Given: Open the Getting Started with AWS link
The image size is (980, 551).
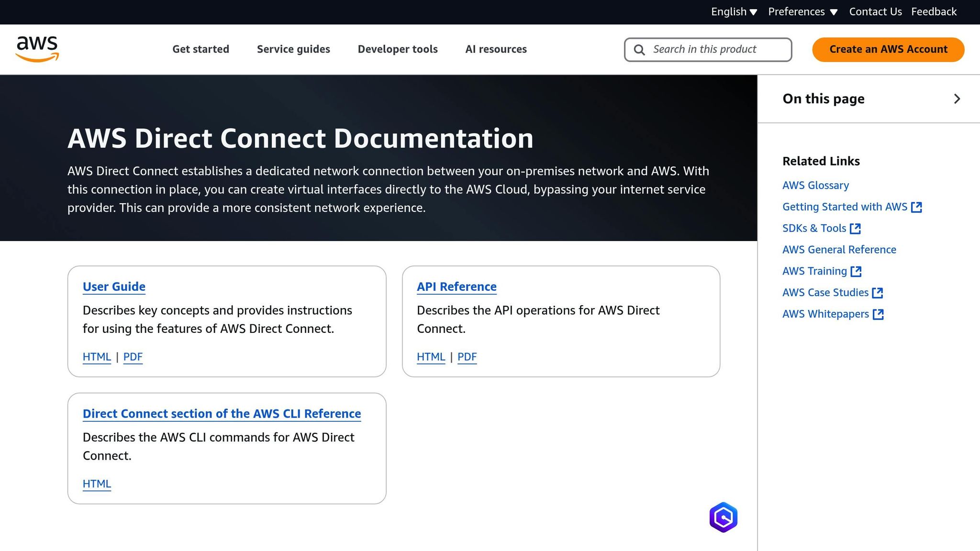Looking at the screenshot, I should click(845, 207).
